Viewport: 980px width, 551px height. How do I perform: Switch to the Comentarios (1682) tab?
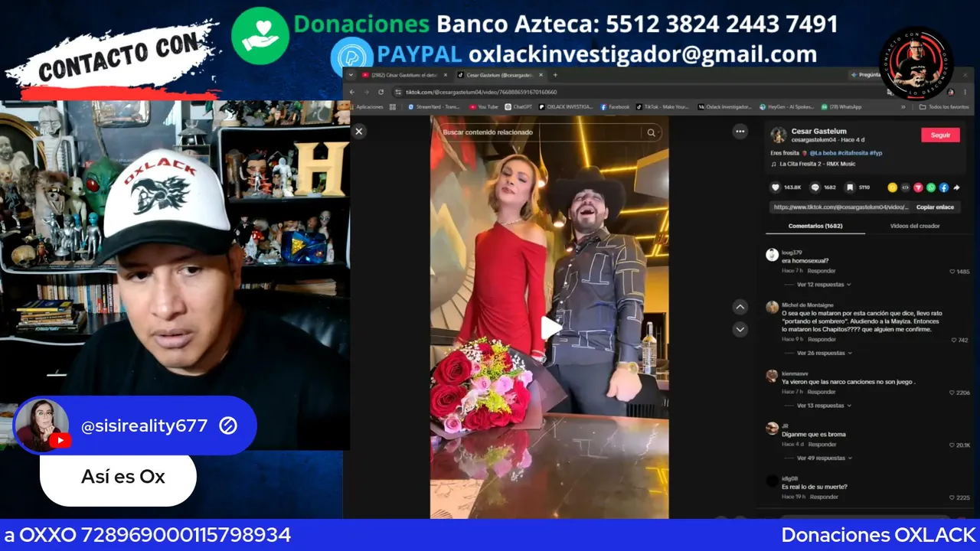[x=815, y=226]
